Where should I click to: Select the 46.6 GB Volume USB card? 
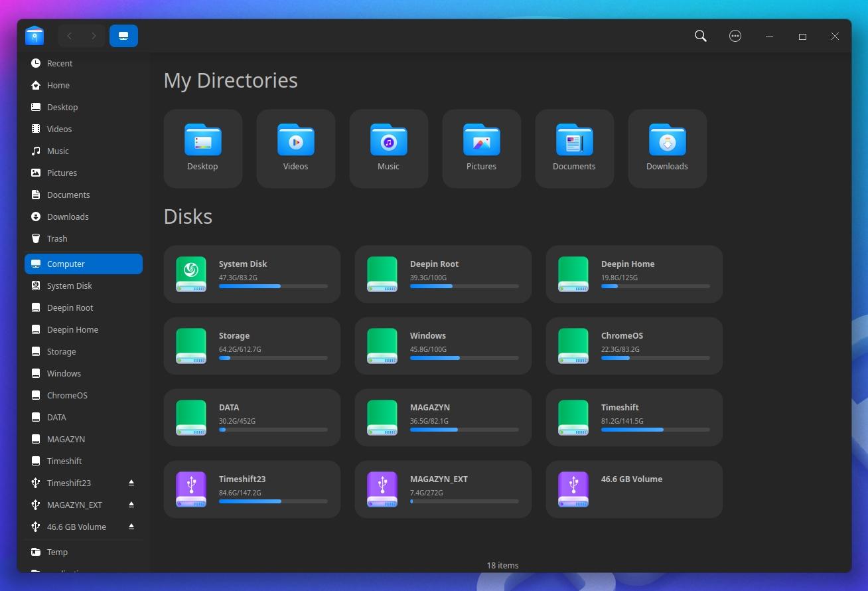634,489
